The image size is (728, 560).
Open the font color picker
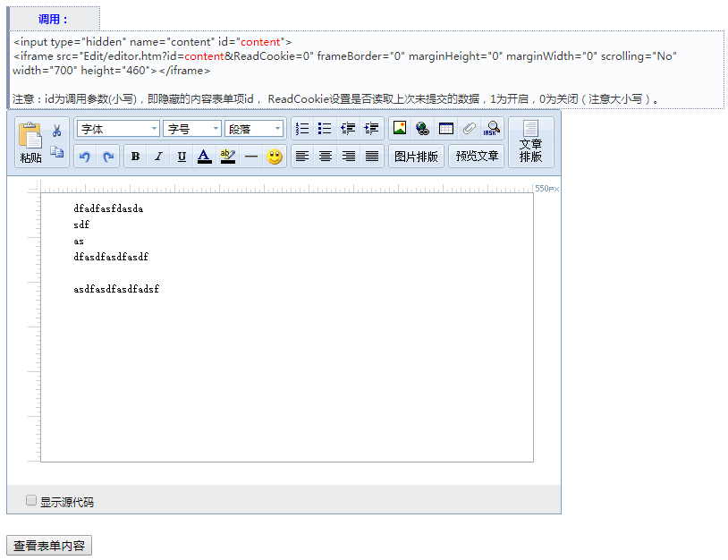204,157
